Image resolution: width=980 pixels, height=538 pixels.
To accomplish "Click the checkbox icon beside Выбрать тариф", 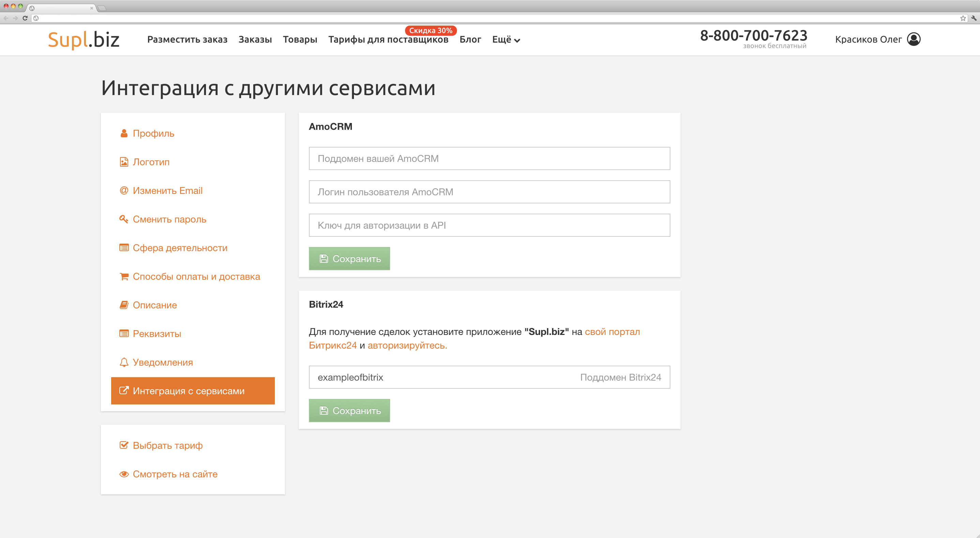I will point(124,445).
